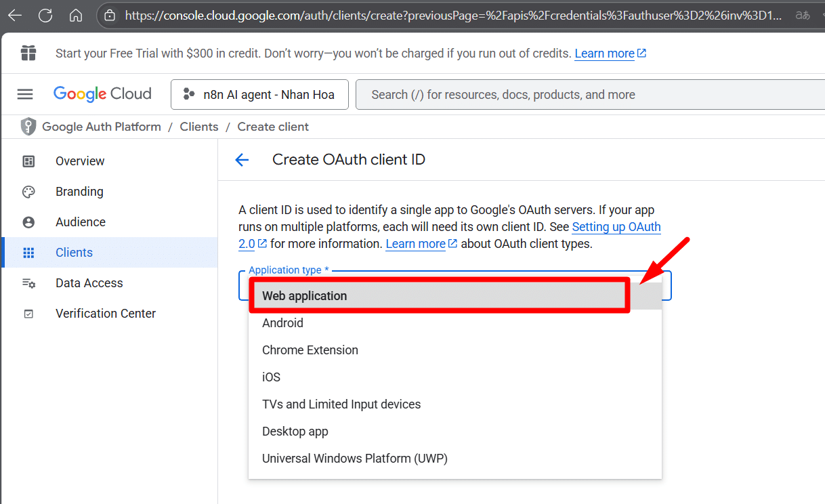Navigate to Data Access section

pos(89,283)
